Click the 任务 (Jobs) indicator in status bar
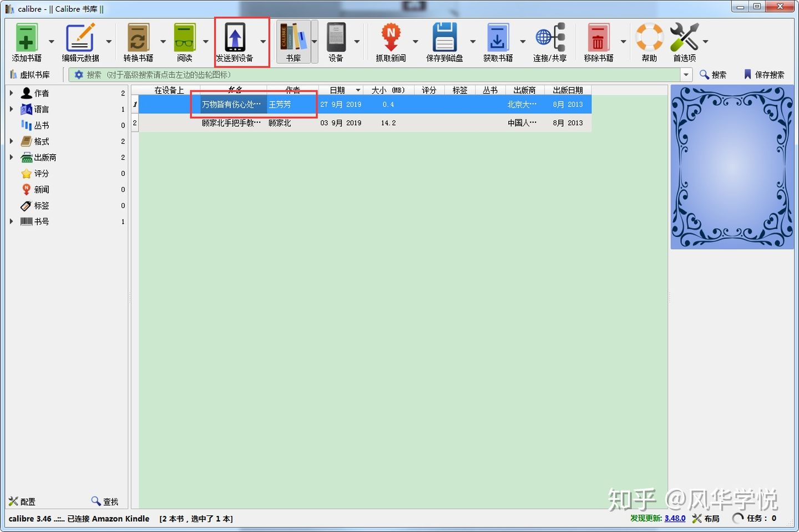Viewport: 799px width, 532px height. (x=755, y=518)
